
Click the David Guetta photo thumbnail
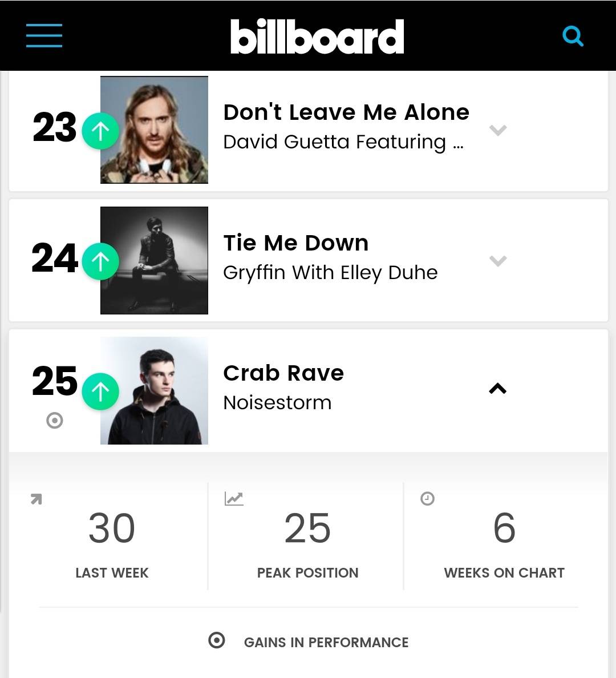[154, 130]
